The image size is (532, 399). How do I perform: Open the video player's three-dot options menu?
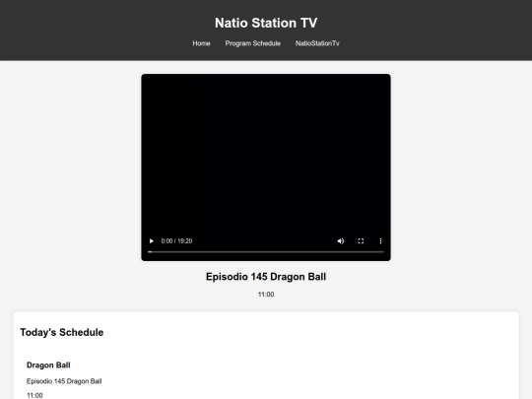tap(380, 241)
